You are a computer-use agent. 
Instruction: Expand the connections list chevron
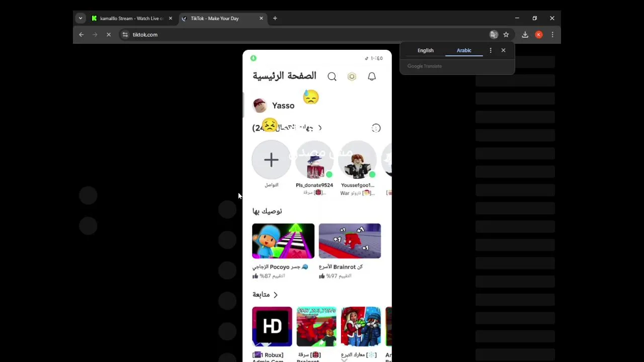[320, 128]
